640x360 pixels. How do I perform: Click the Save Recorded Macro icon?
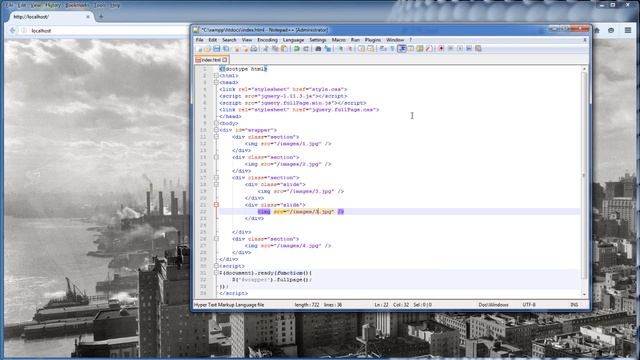click(478, 49)
